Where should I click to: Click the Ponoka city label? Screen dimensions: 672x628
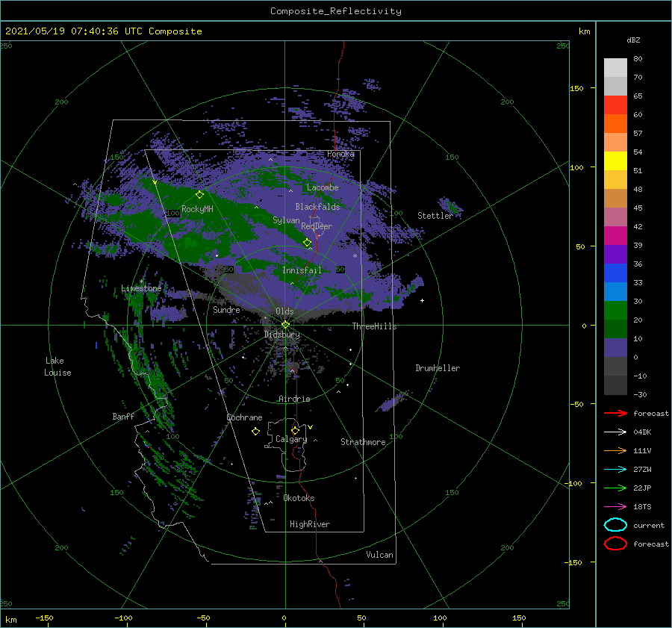point(340,154)
